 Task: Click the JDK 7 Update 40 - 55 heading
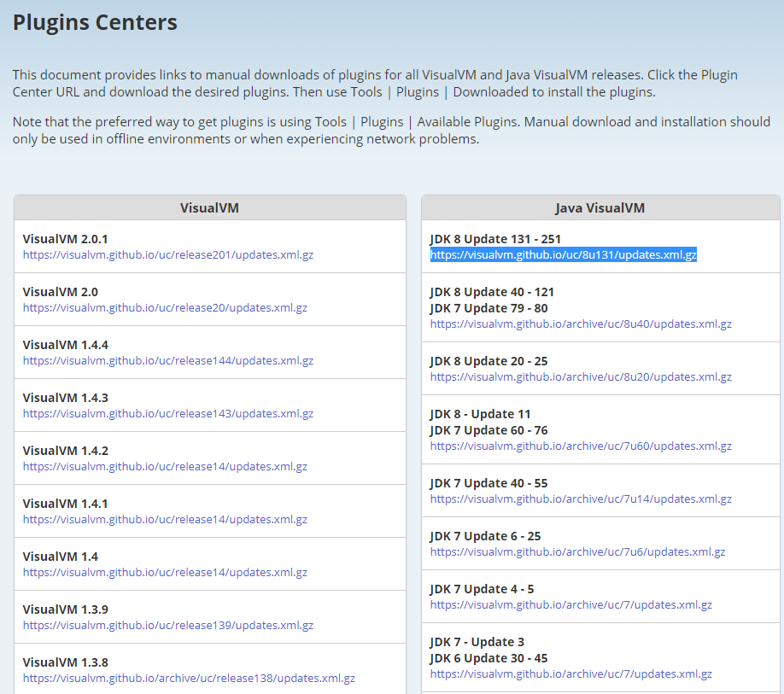[x=489, y=484]
